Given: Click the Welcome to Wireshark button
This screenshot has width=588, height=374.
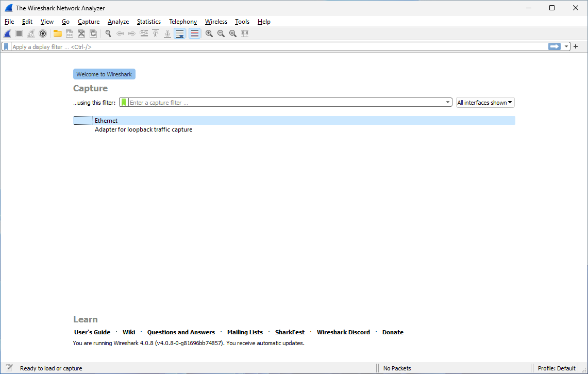Looking at the screenshot, I should click(104, 74).
